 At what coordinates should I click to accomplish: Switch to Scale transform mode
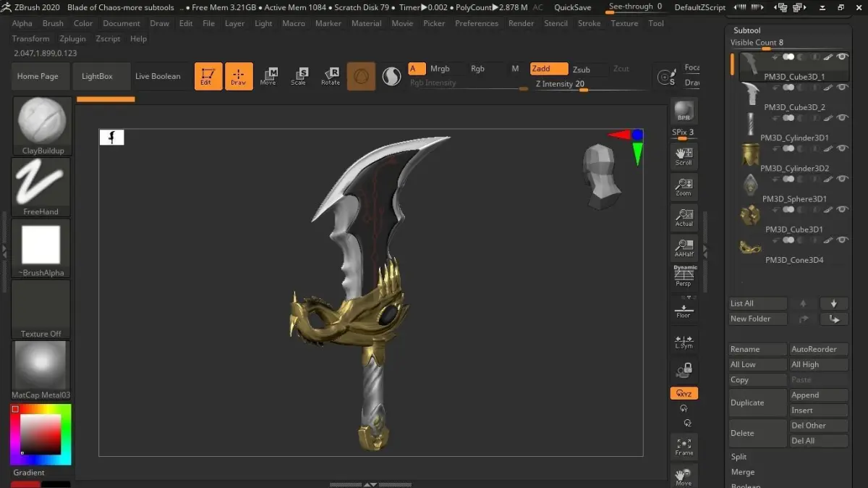point(299,76)
